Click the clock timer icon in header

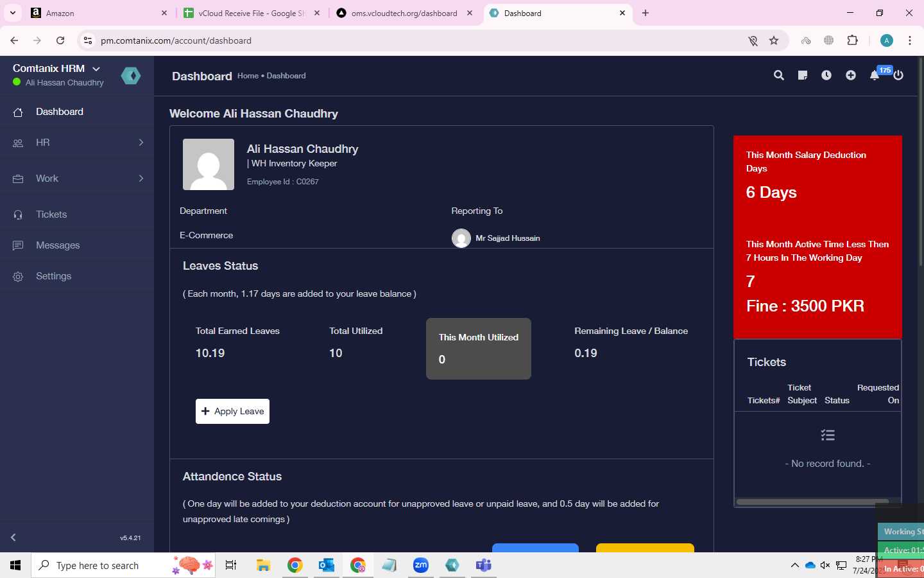pos(826,76)
